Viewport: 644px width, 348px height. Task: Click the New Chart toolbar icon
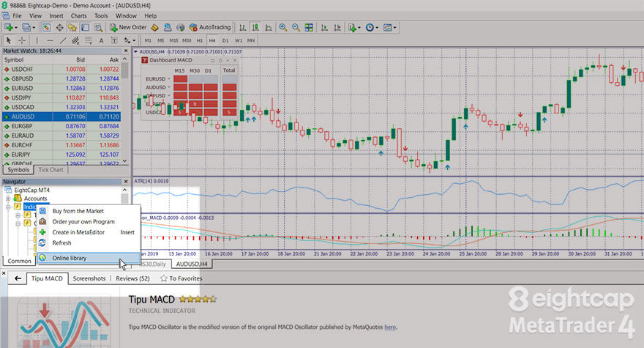pyautogui.click(x=8, y=28)
